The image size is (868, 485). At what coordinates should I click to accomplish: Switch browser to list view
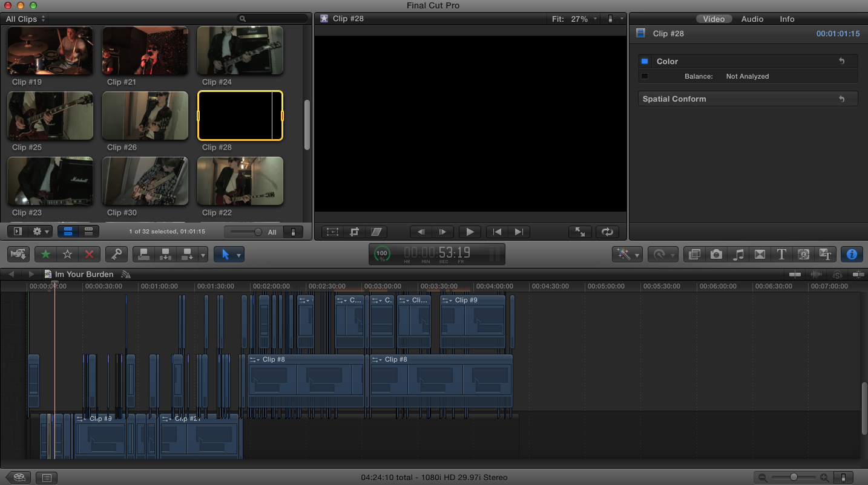[88, 231]
